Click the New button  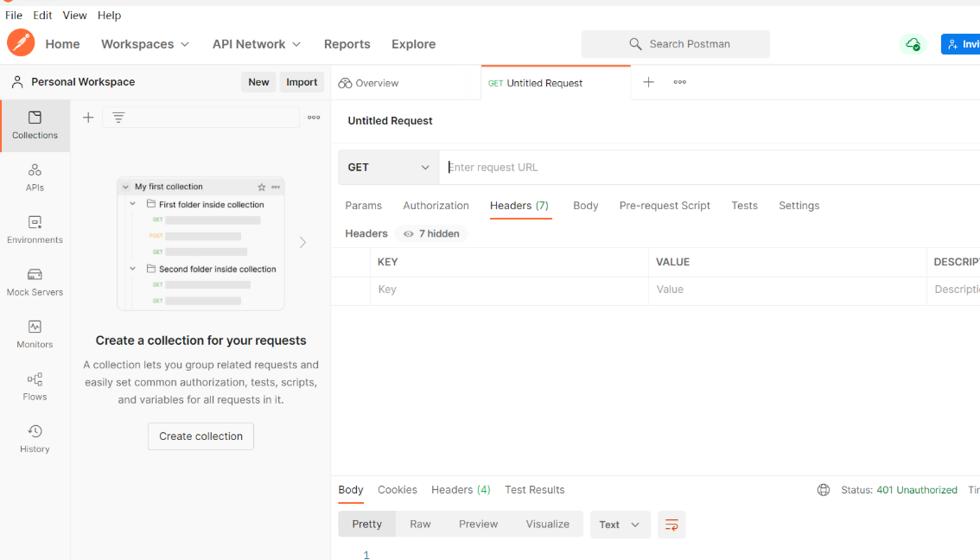(x=258, y=82)
